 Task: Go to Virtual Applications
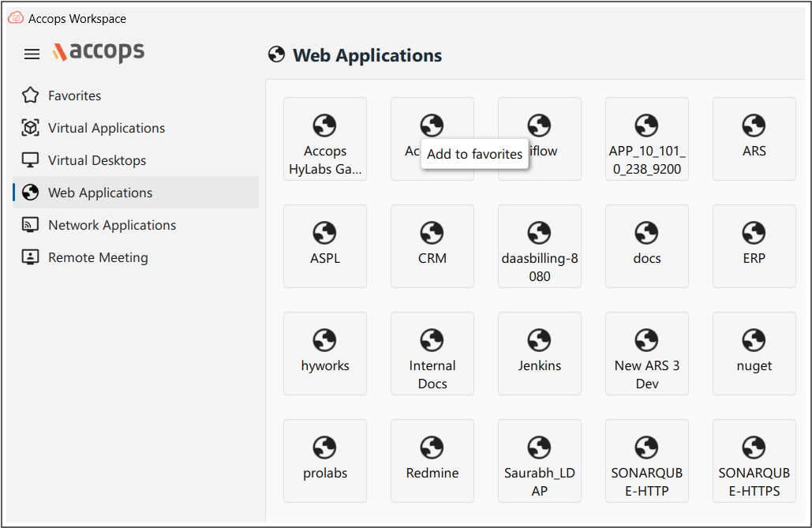[136, 128]
